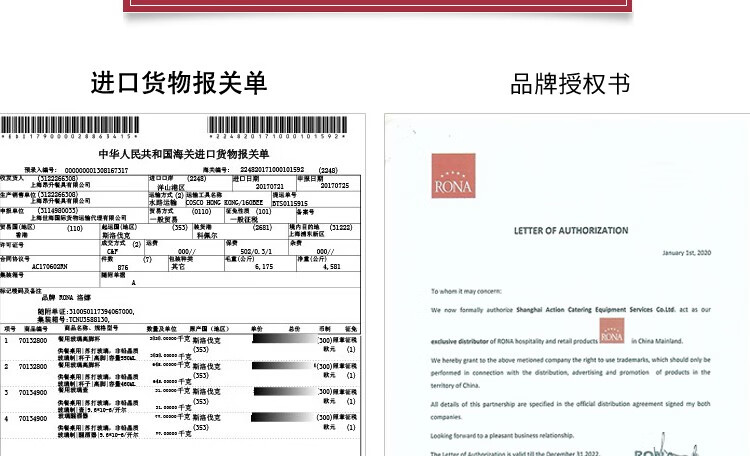Screen dimensions: 750x456
Task: Click the attached document number 310050117394067000
Action: click(101, 311)
